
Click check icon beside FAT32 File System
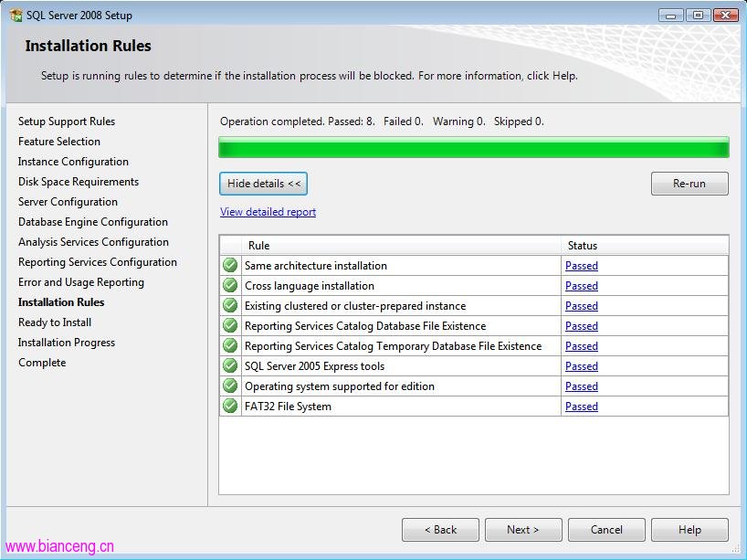coord(230,406)
